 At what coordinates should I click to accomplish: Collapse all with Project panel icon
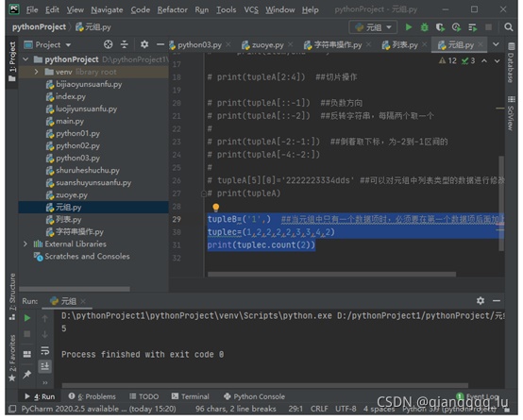pyautogui.click(x=125, y=44)
